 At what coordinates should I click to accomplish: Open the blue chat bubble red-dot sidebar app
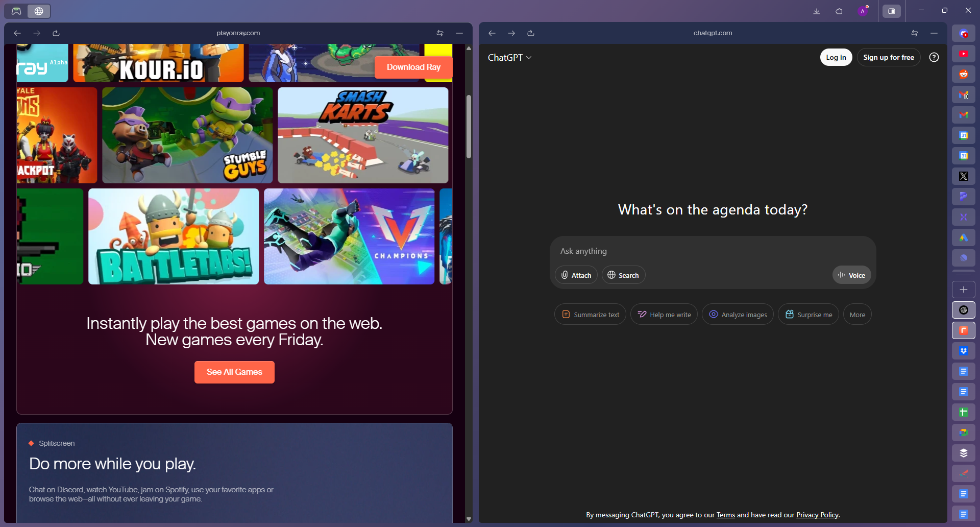click(x=964, y=33)
